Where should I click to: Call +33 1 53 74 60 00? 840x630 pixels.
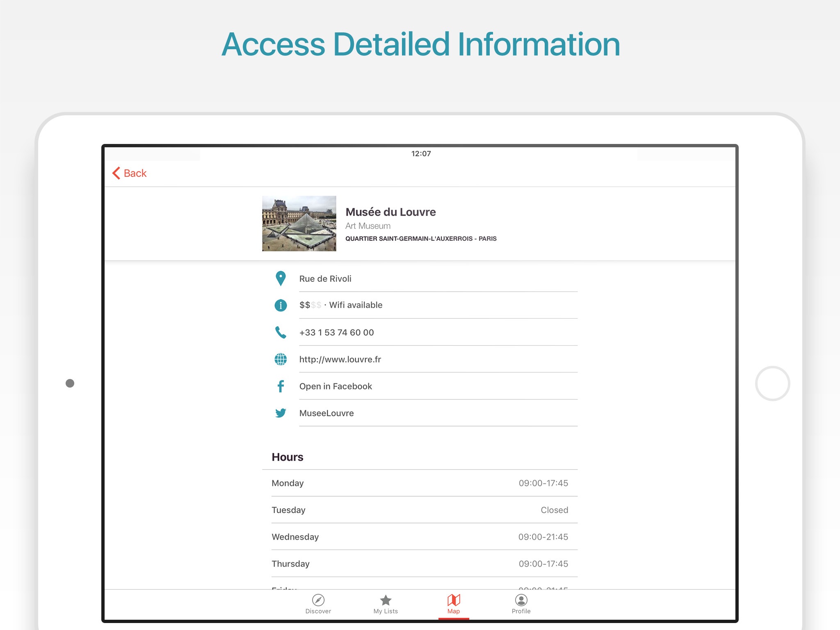(336, 332)
